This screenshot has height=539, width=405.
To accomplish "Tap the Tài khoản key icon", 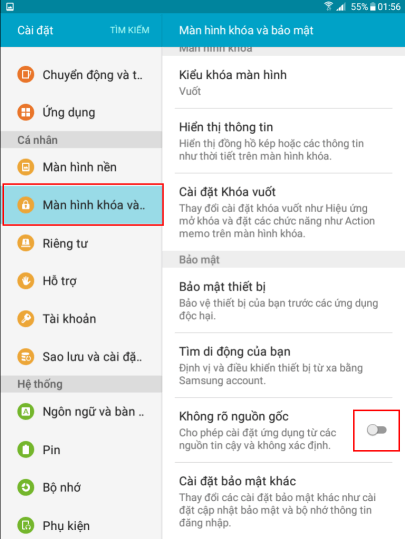I will [x=26, y=319].
